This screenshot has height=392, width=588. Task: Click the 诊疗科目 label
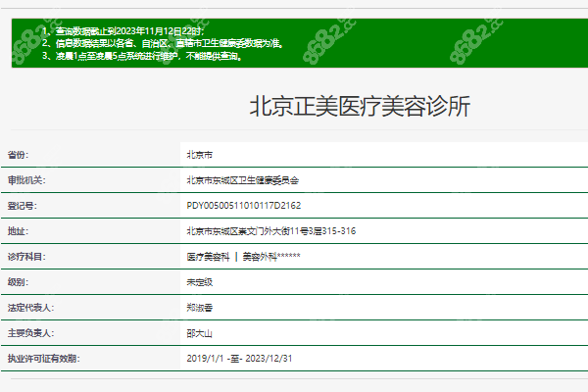coord(26,257)
